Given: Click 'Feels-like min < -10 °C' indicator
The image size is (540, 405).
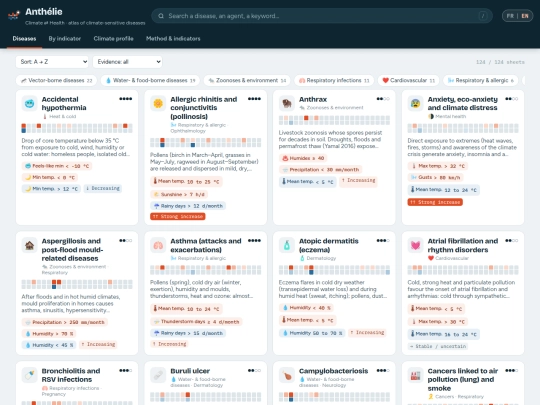Looking at the screenshot, I should click(x=57, y=166).
